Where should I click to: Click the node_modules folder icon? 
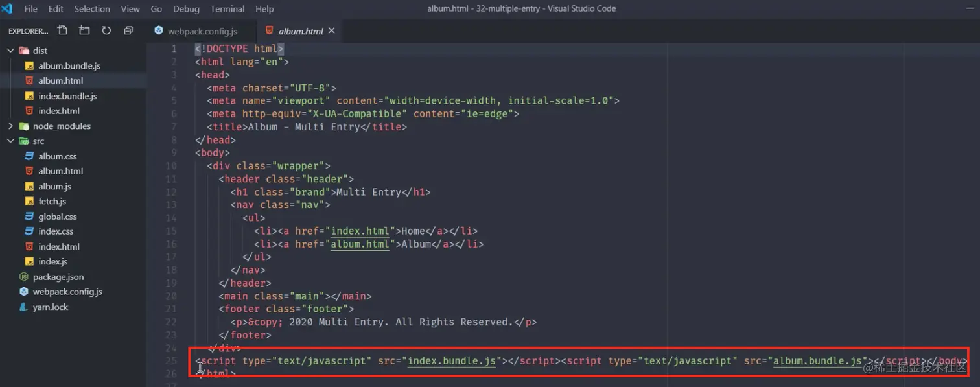click(x=24, y=126)
